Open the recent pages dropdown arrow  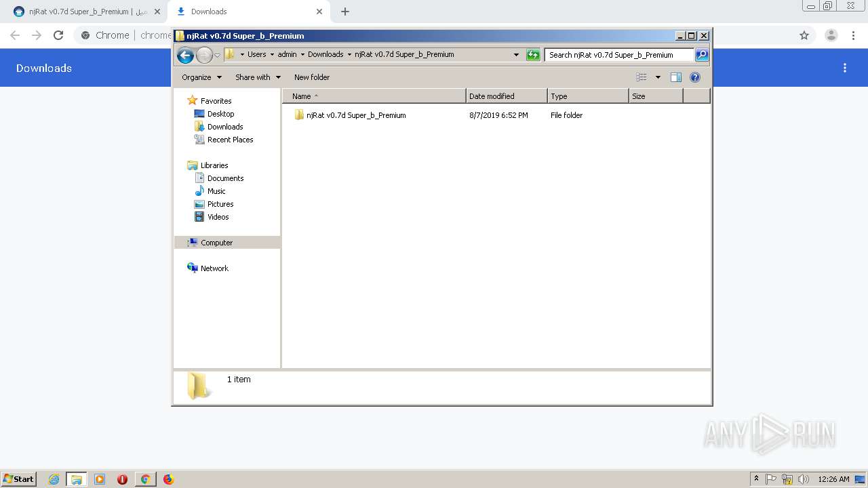[x=217, y=55]
